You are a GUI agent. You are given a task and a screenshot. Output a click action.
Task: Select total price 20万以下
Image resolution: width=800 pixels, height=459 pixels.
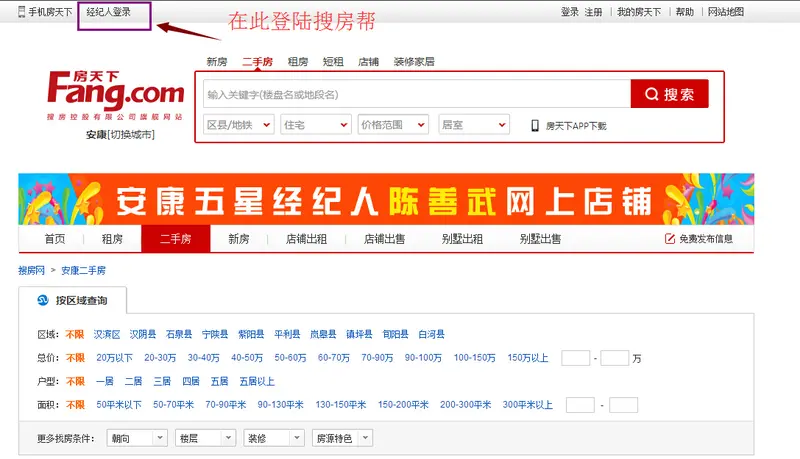click(x=114, y=358)
